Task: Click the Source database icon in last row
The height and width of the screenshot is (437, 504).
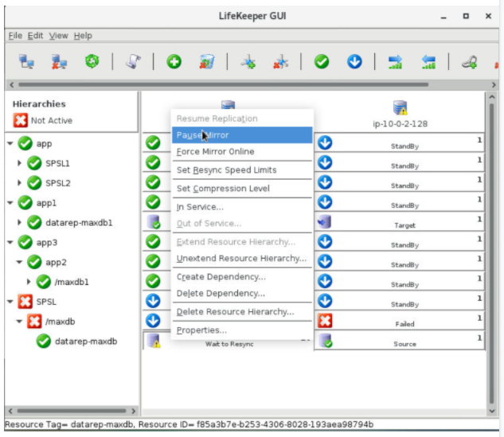Action: pyautogui.click(x=326, y=340)
